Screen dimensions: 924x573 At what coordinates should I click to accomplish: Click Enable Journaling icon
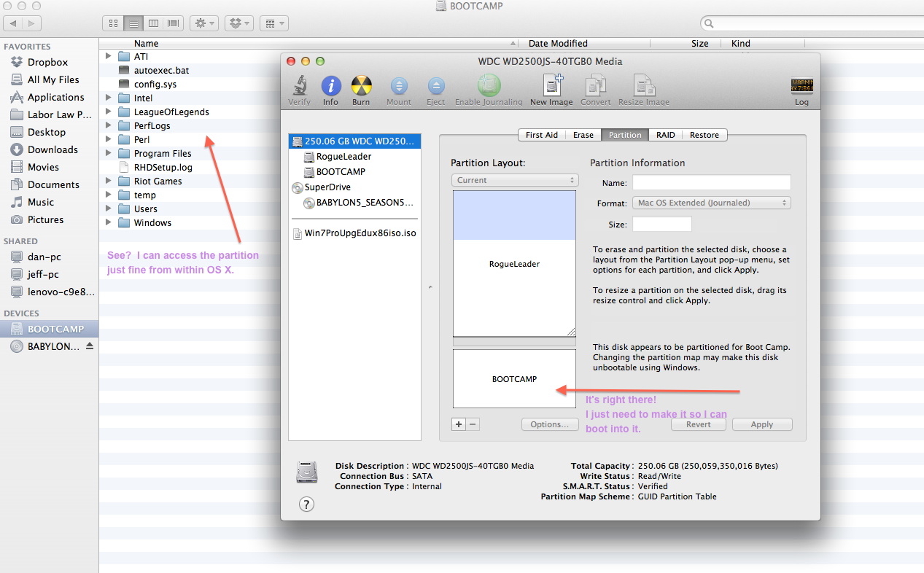(x=489, y=86)
